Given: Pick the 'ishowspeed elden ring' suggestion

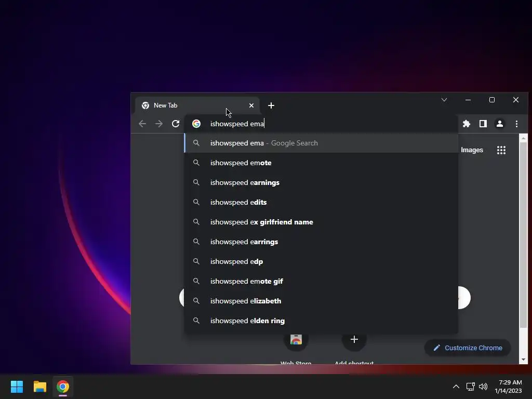Looking at the screenshot, I should pos(321,321).
